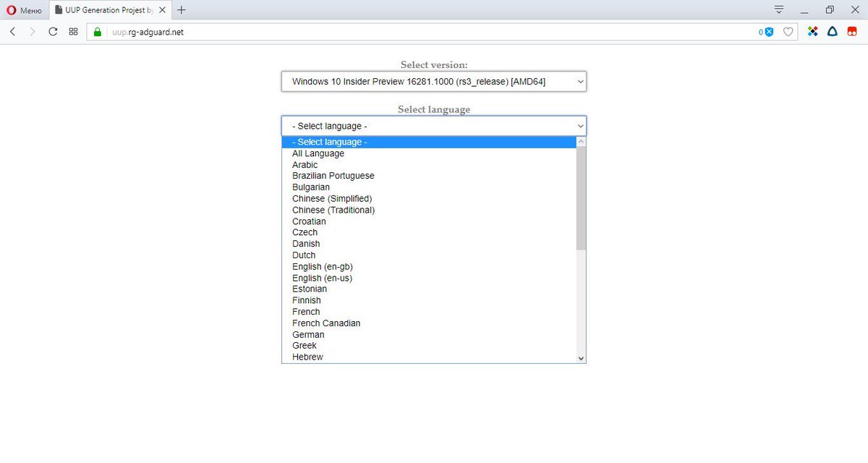The height and width of the screenshot is (463, 868).
Task: Open the Select version dropdown
Action: 434,82
